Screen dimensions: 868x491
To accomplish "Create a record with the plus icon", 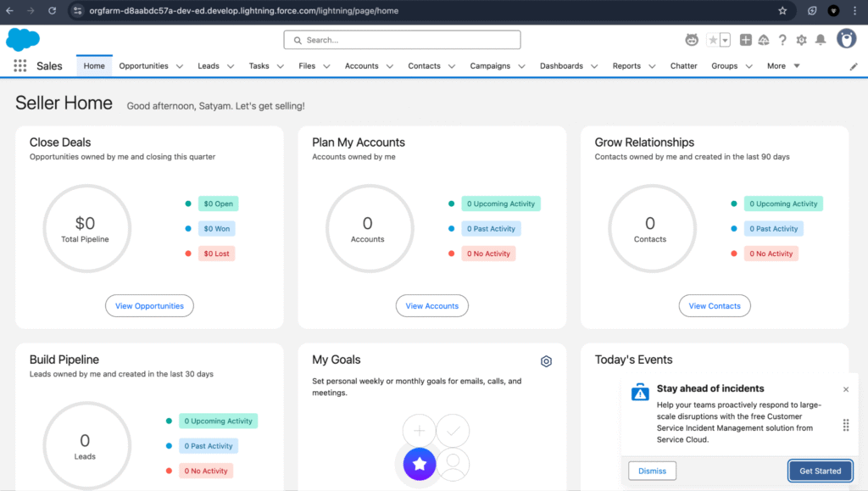I will tap(745, 39).
